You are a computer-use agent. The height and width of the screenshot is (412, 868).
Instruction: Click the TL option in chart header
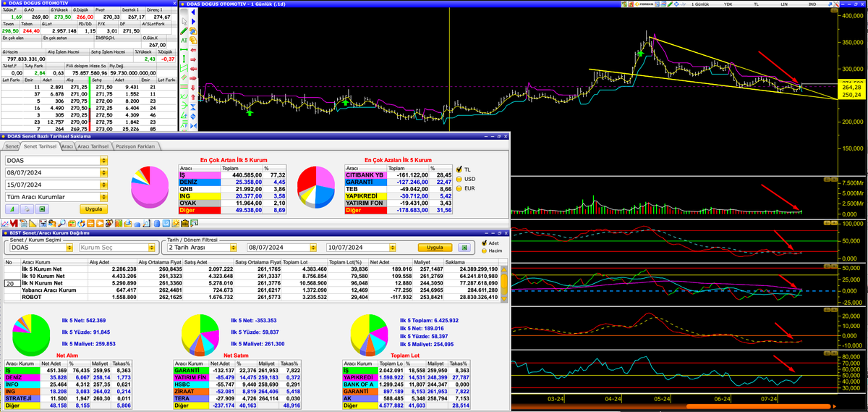click(756, 4)
